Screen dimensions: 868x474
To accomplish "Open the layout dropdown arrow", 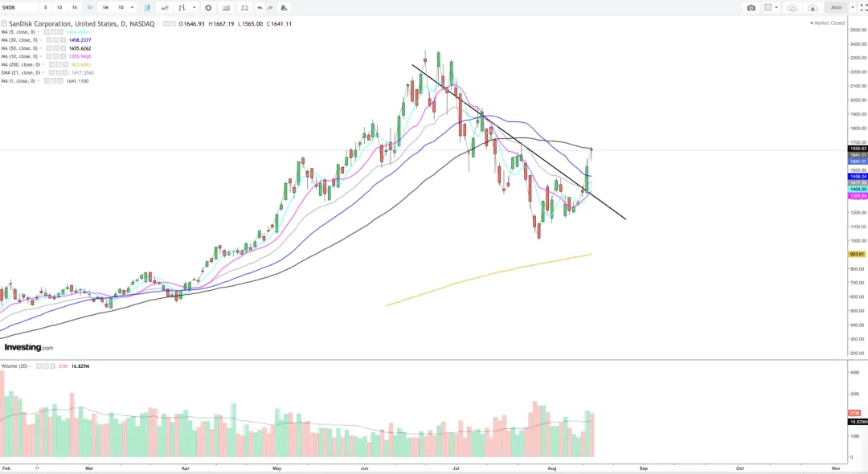I will tap(776, 8).
